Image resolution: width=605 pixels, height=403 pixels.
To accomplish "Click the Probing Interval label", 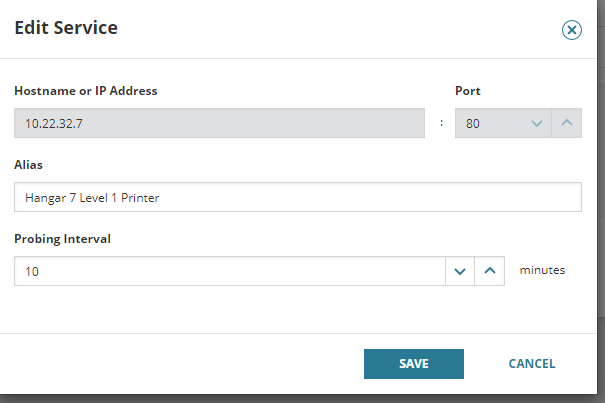I will (62, 239).
